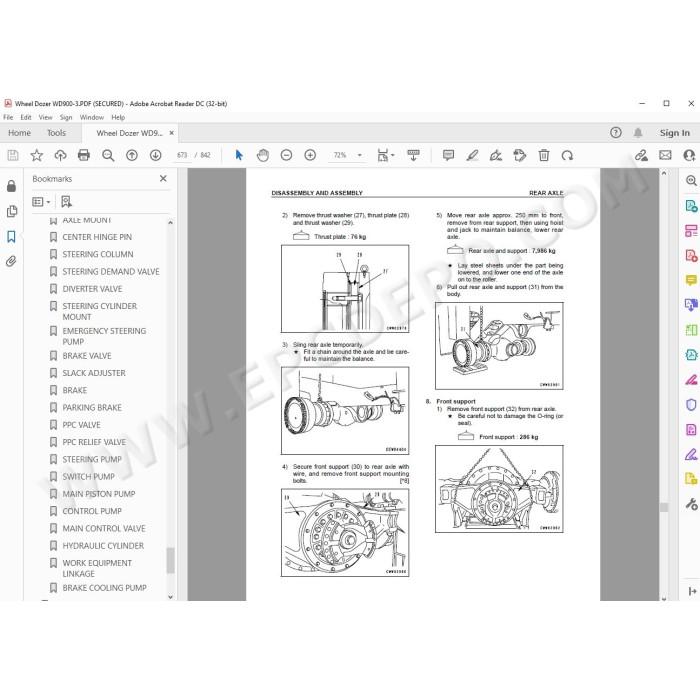Rotate the page view
This screenshot has width=700, height=700.
567,155
